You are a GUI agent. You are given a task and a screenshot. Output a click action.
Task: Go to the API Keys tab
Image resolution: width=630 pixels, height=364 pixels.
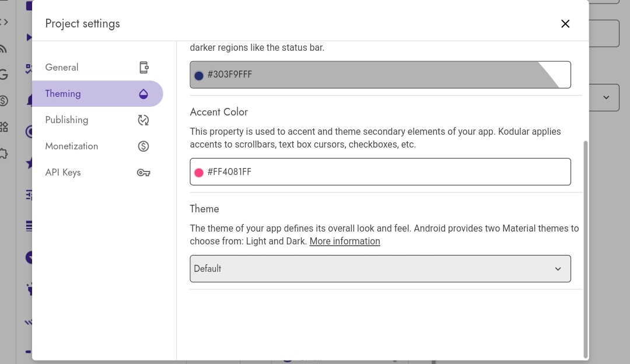(63, 173)
